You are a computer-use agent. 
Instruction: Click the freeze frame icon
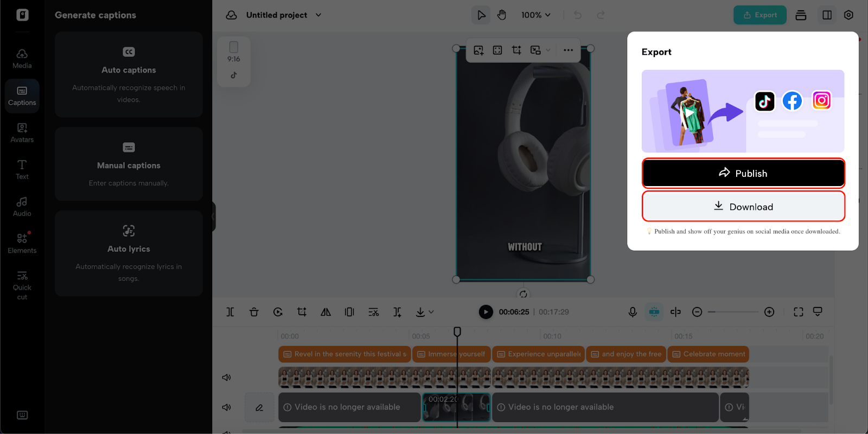pos(349,312)
